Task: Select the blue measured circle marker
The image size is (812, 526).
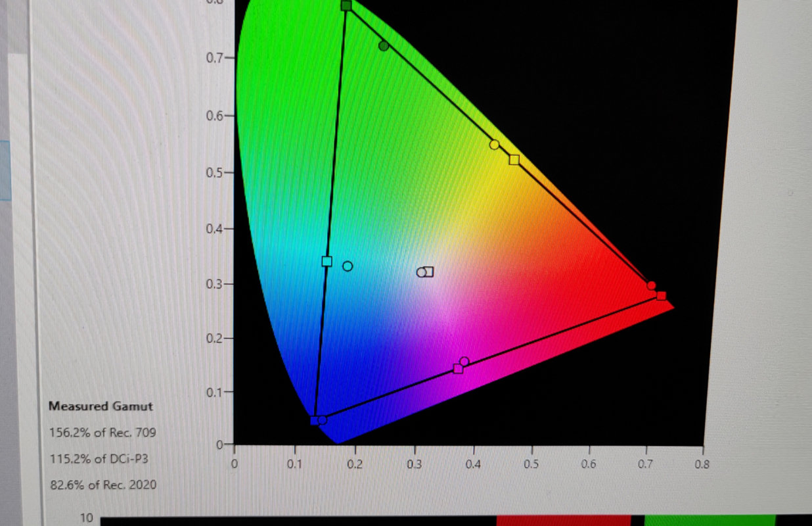Action: 322,420
